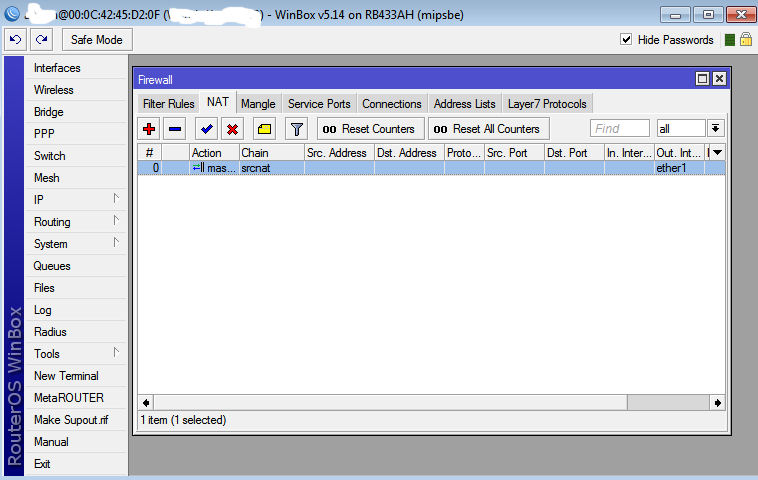Click the right scroll arrow of the table
This screenshot has height=480, width=758.
[x=717, y=403]
